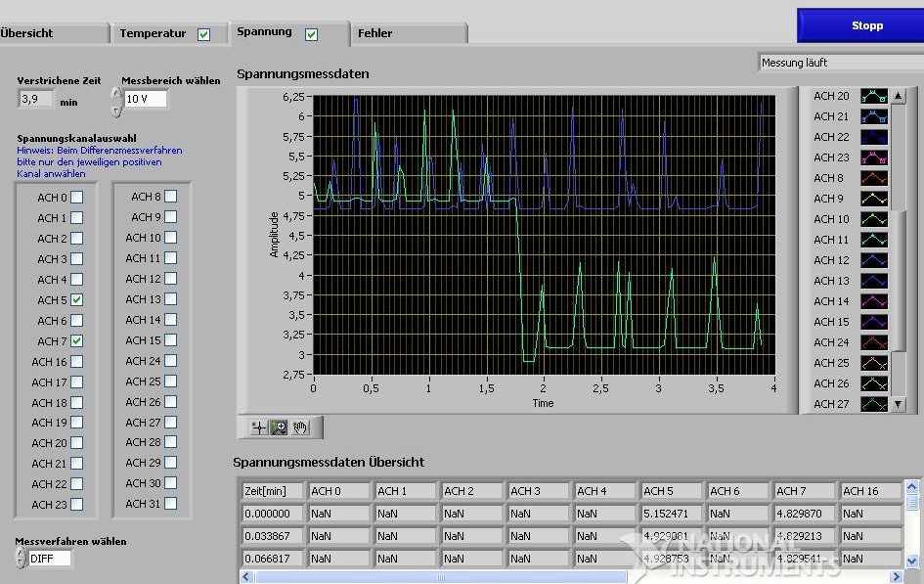Enable the ACH 0 channel checkbox
Viewport: 924px width, 584px height.
(77, 198)
